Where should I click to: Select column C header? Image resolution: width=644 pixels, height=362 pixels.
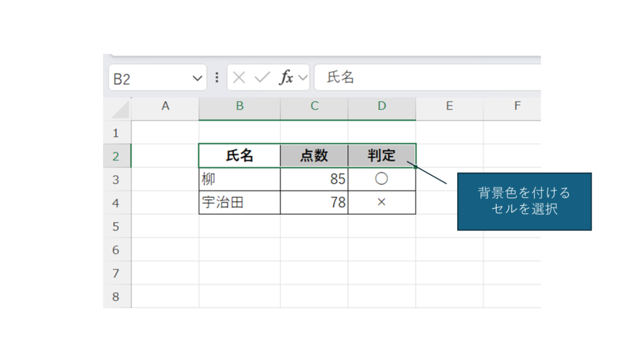tap(314, 106)
